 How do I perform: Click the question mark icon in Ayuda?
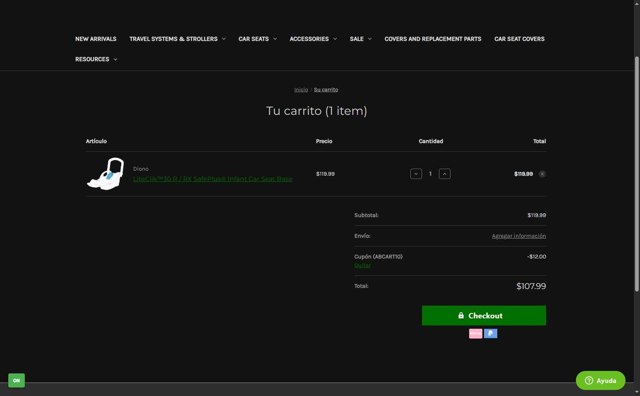click(589, 380)
